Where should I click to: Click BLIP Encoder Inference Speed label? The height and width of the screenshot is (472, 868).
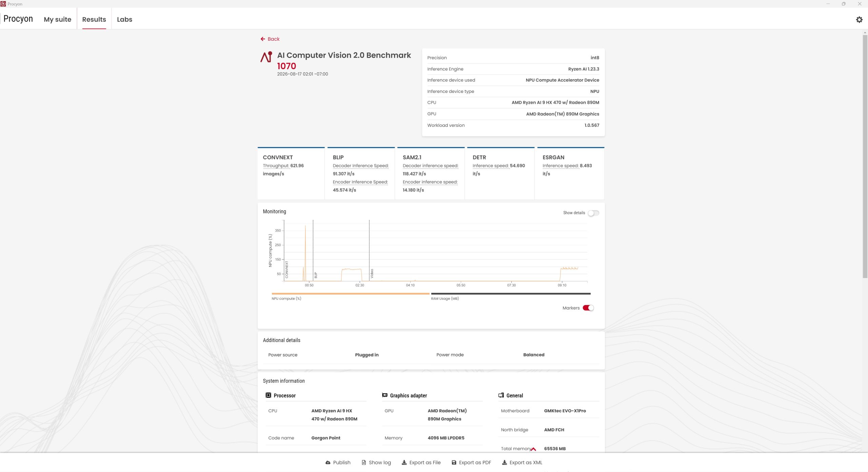point(360,182)
